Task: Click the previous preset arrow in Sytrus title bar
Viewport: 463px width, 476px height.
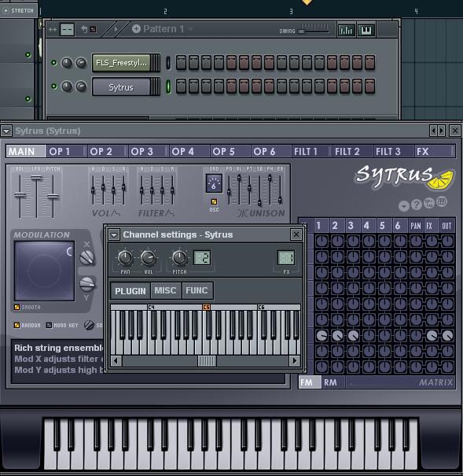Action: [433, 131]
